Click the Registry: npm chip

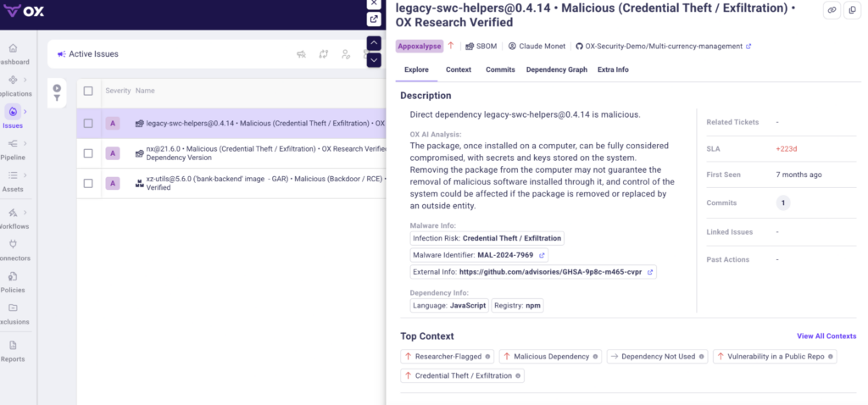tap(518, 305)
